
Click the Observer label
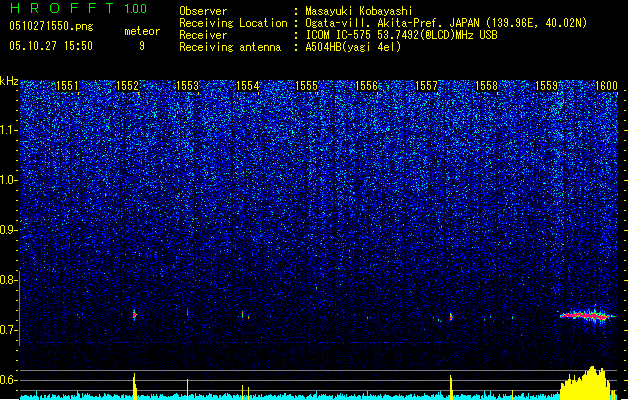pos(203,11)
